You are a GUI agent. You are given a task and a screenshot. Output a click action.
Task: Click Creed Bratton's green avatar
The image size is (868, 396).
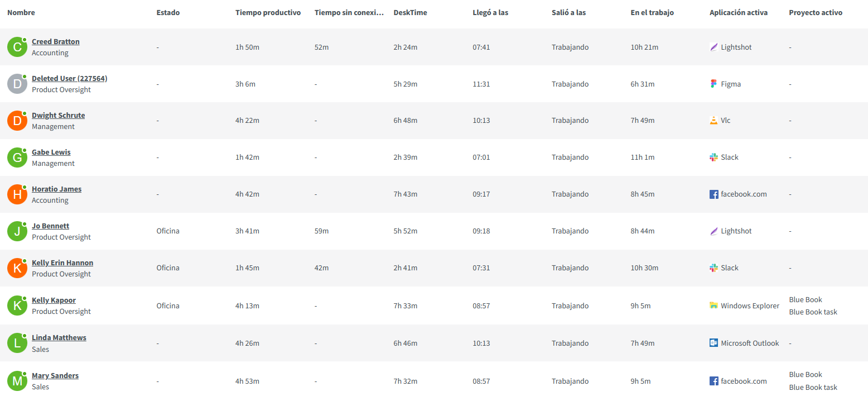(x=17, y=47)
